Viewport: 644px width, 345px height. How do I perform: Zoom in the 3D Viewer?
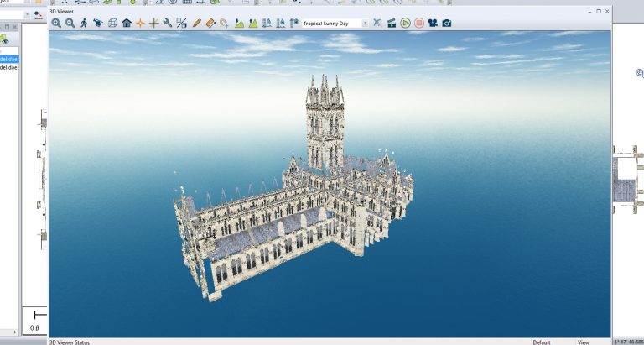pos(56,23)
